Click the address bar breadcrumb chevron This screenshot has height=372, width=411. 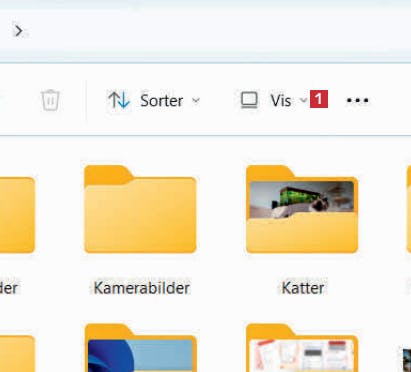click(x=19, y=31)
